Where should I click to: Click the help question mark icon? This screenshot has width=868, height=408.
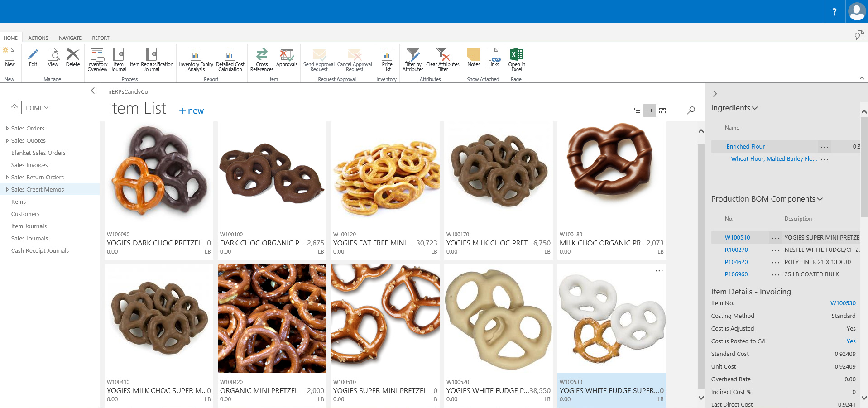tap(834, 12)
